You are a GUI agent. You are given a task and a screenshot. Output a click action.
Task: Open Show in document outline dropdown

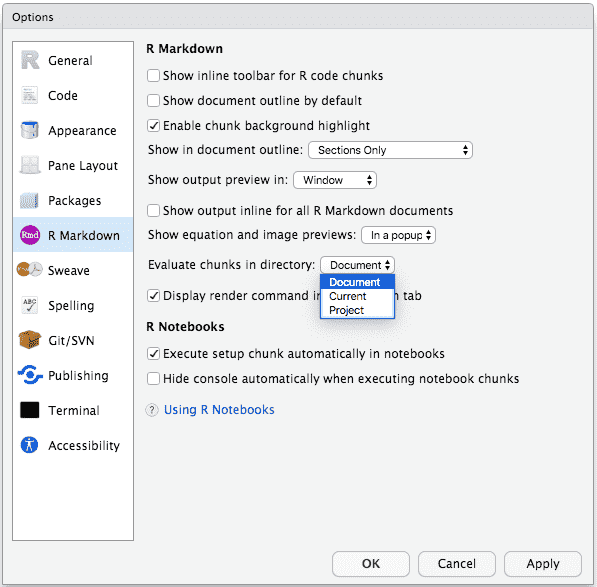[x=390, y=150]
